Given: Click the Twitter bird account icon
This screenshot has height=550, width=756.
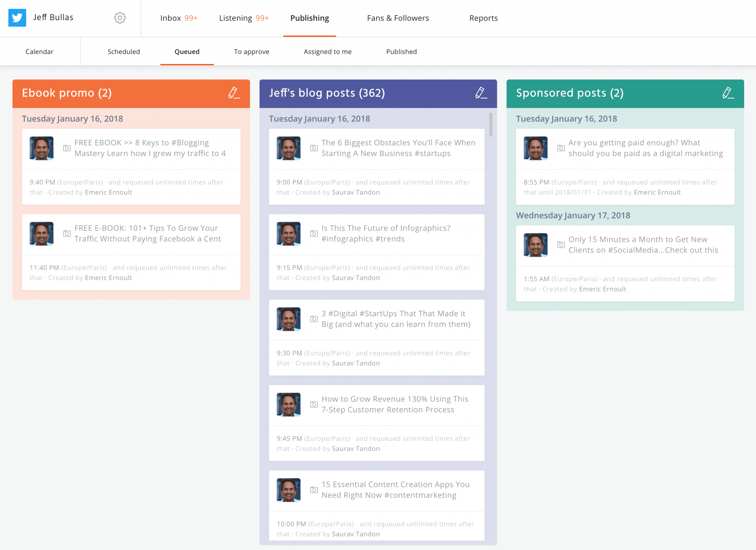Looking at the screenshot, I should point(17,18).
